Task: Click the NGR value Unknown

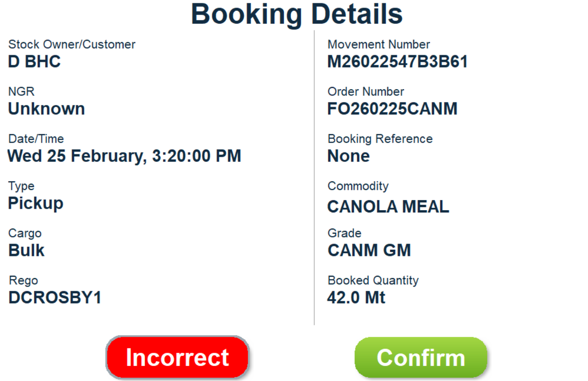Action: point(47,109)
